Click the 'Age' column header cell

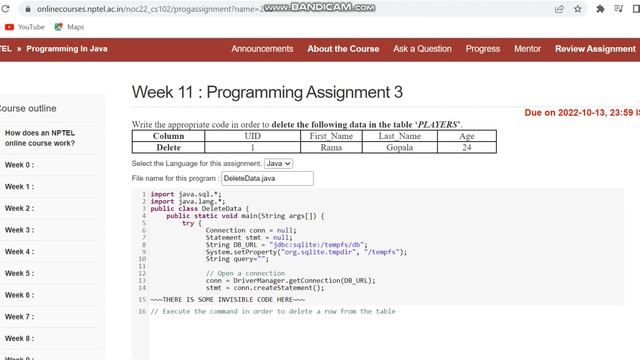click(x=467, y=136)
